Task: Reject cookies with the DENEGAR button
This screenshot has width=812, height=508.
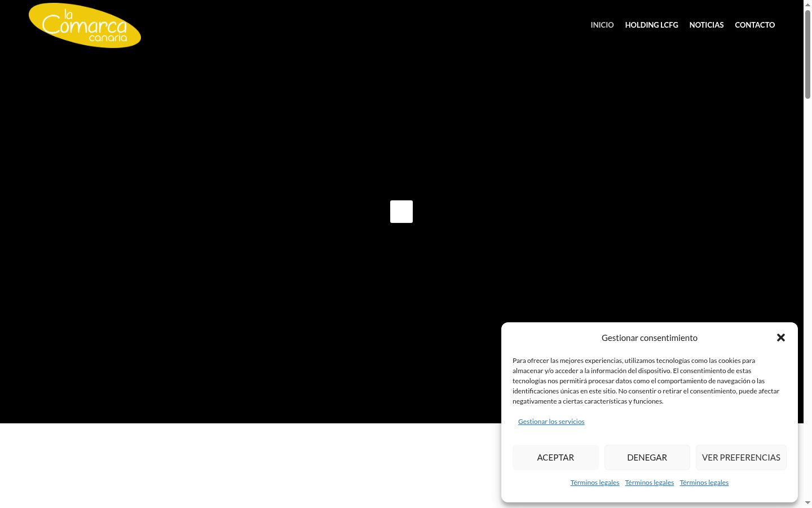Action: pyautogui.click(x=647, y=457)
